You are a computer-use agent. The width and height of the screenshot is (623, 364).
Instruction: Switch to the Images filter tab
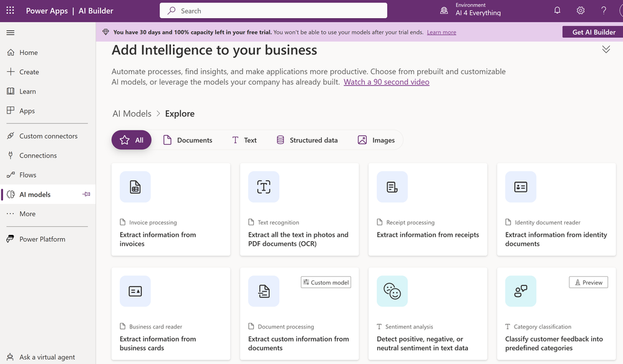[376, 140]
